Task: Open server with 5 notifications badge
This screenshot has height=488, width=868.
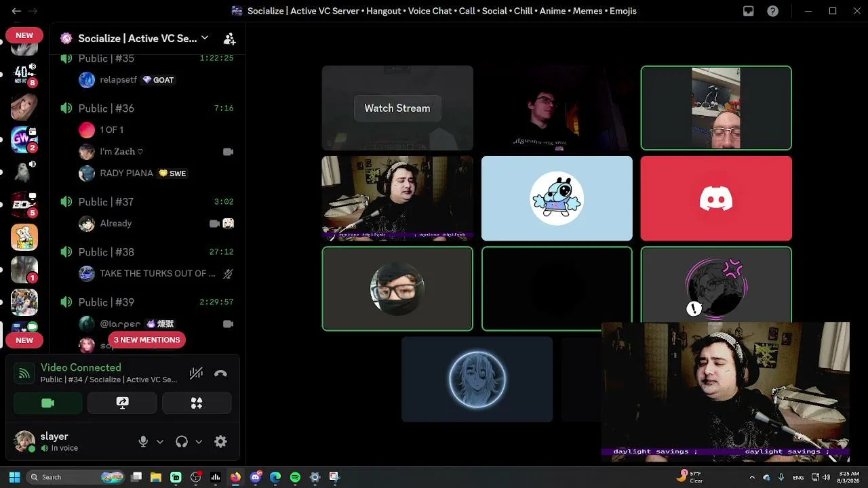Action: 24,204
